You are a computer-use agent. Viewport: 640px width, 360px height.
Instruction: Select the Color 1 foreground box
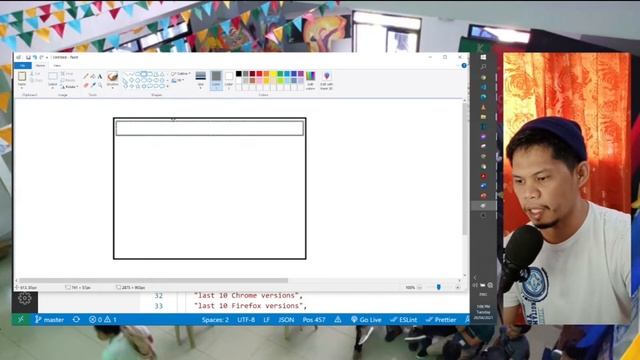(x=216, y=80)
